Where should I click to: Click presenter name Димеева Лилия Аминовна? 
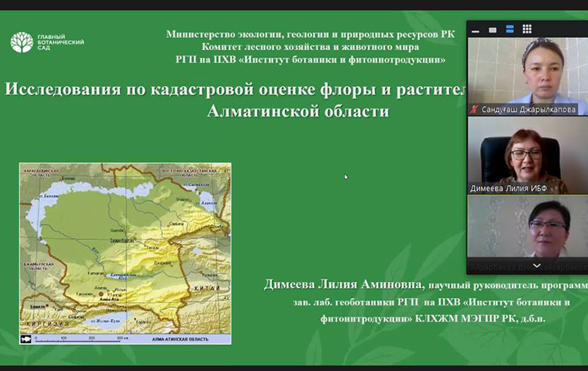344,285
